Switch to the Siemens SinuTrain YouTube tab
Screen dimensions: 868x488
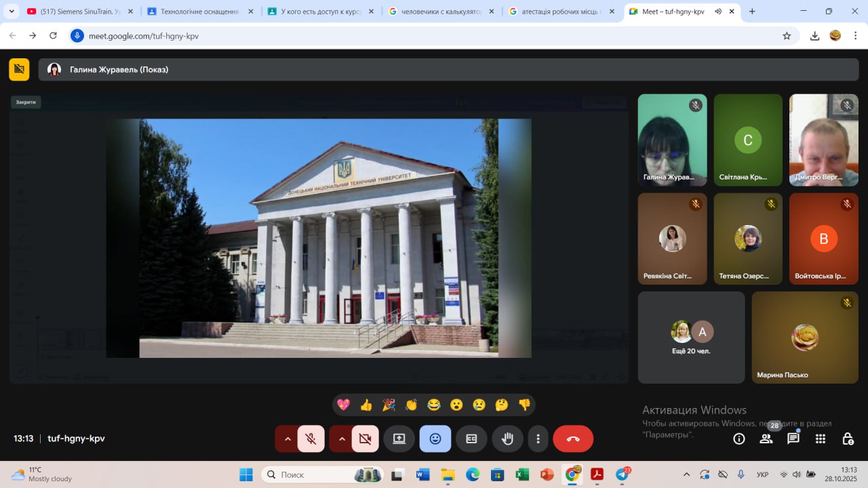pyautogui.click(x=76, y=12)
